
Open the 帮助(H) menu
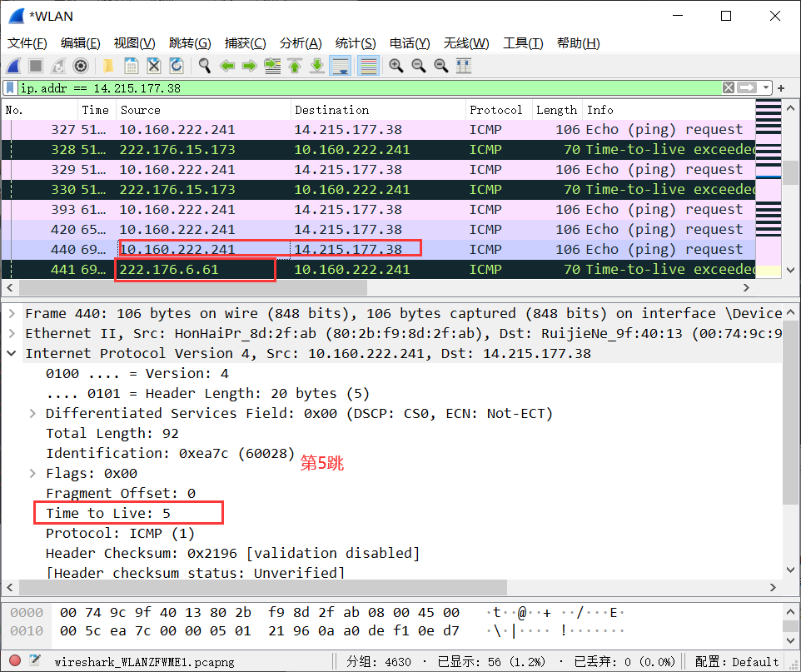[x=579, y=43]
